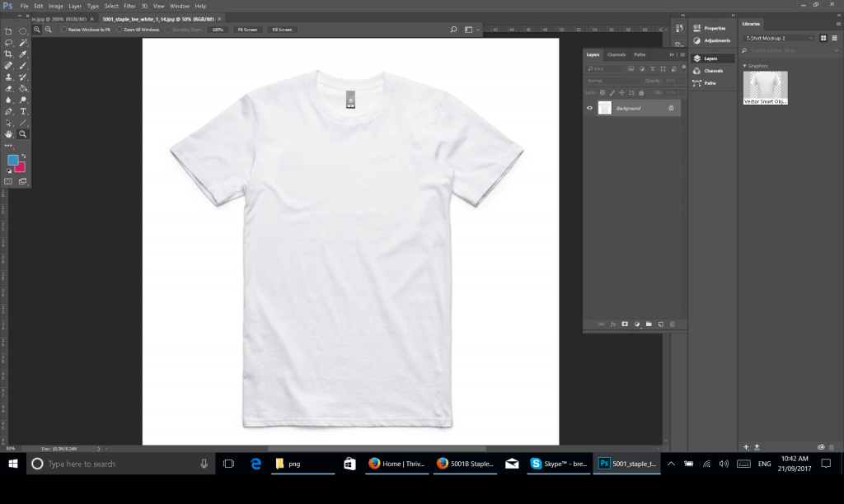844x504 pixels.
Task: Select the Pen tool
Action: click(8, 111)
